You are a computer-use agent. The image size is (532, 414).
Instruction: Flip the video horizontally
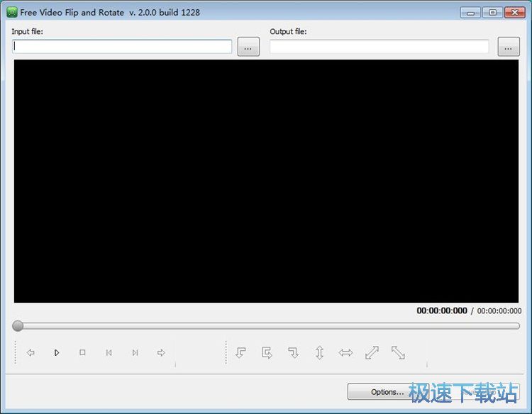[x=345, y=352]
